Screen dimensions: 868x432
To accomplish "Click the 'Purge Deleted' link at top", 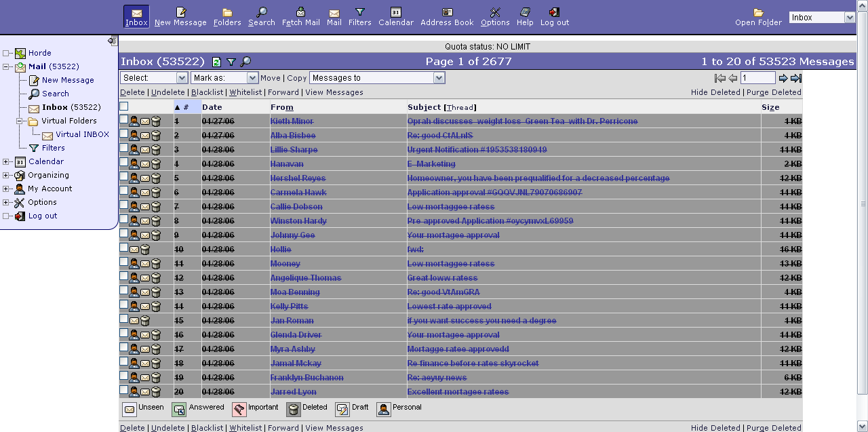I will 774,92.
